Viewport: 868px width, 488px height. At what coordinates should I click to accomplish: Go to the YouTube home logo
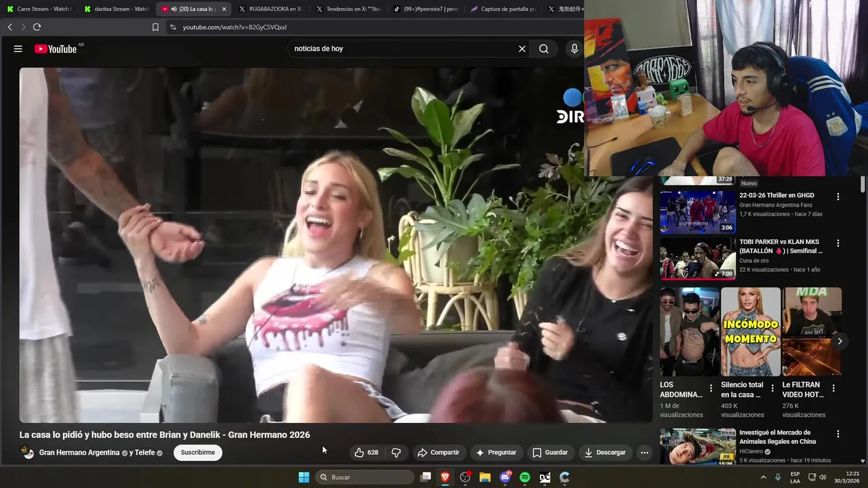[x=56, y=49]
